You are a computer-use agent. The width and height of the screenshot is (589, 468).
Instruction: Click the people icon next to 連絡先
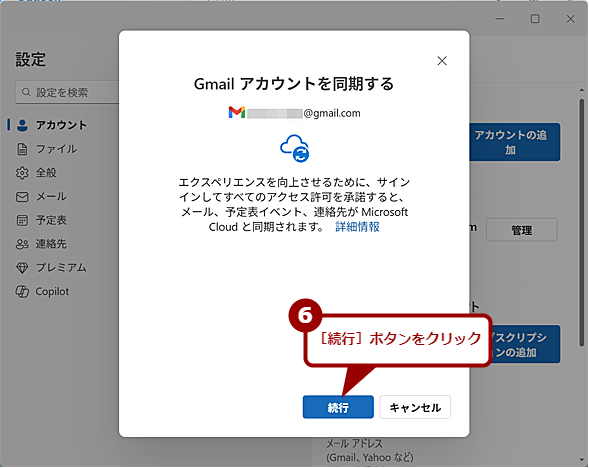click(22, 245)
